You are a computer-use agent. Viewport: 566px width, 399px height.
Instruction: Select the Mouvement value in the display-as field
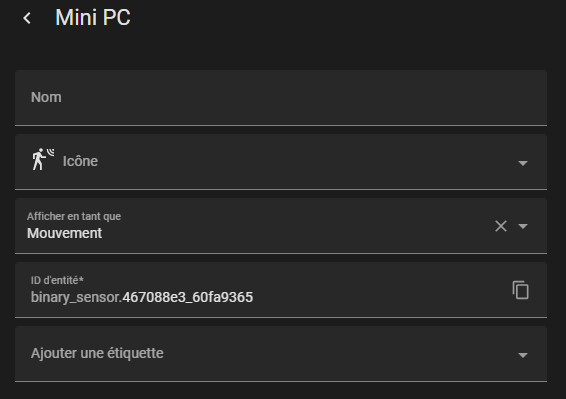click(x=65, y=233)
